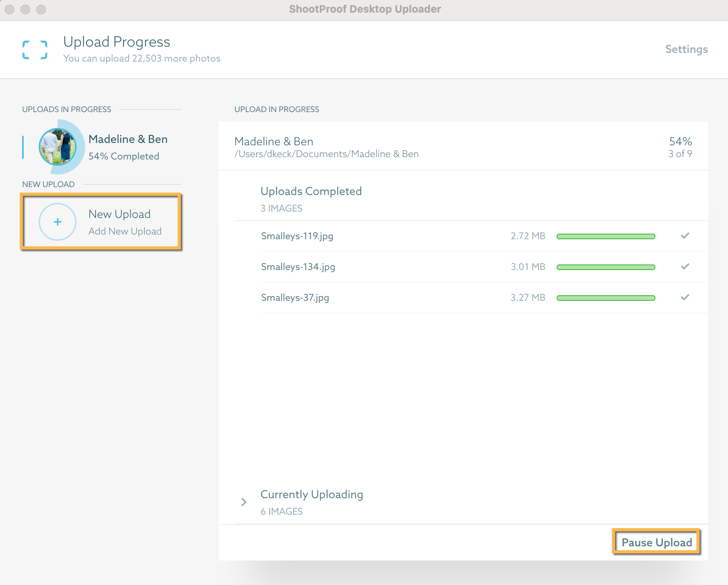The width and height of the screenshot is (728, 585).
Task: Open the Currently Uploading section heading
Action: [x=311, y=494]
